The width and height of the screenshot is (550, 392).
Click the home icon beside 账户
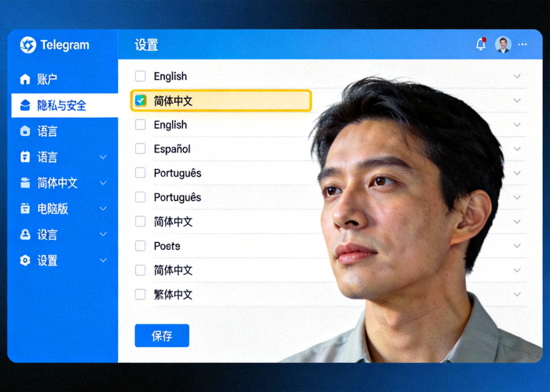pos(25,79)
